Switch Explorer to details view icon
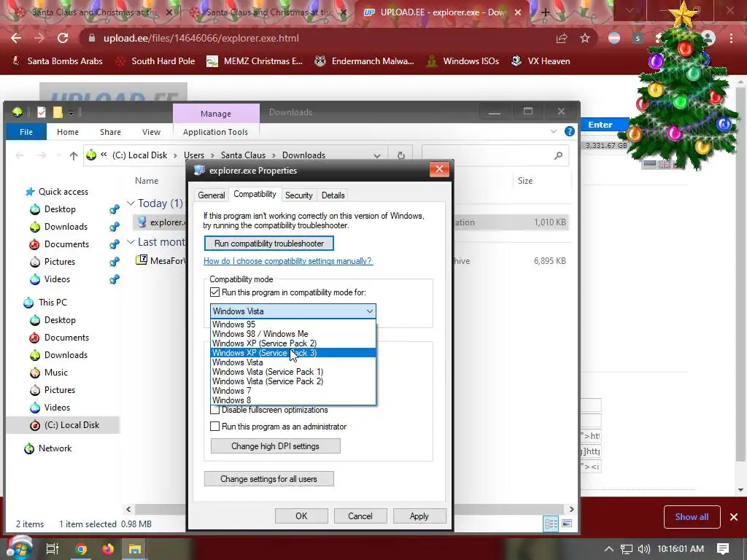747x560 pixels. pyautogui.click(x=551, y=524)
